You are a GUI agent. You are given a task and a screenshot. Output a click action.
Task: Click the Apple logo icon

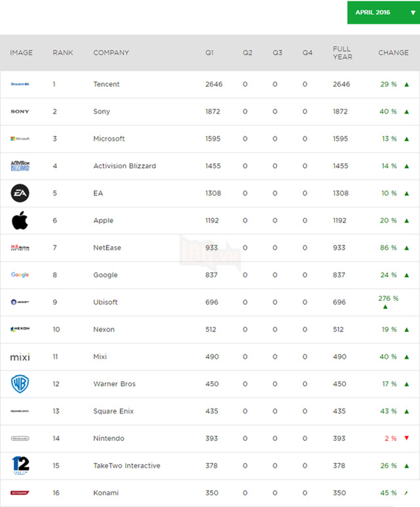click(20, 220)
